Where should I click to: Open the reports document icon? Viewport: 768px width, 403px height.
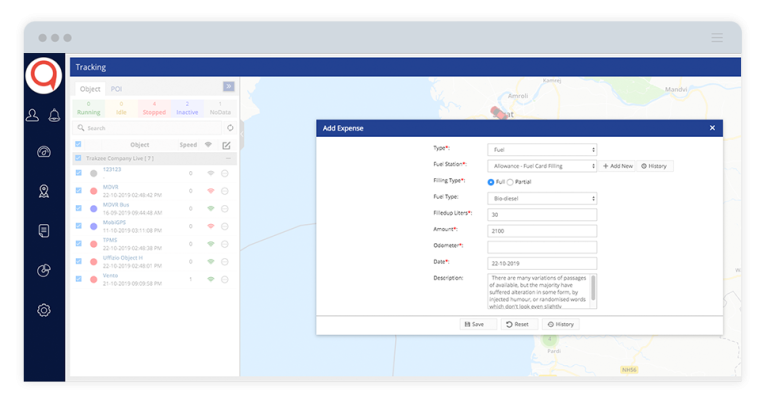pyautogui.click(x=44, y=231)
